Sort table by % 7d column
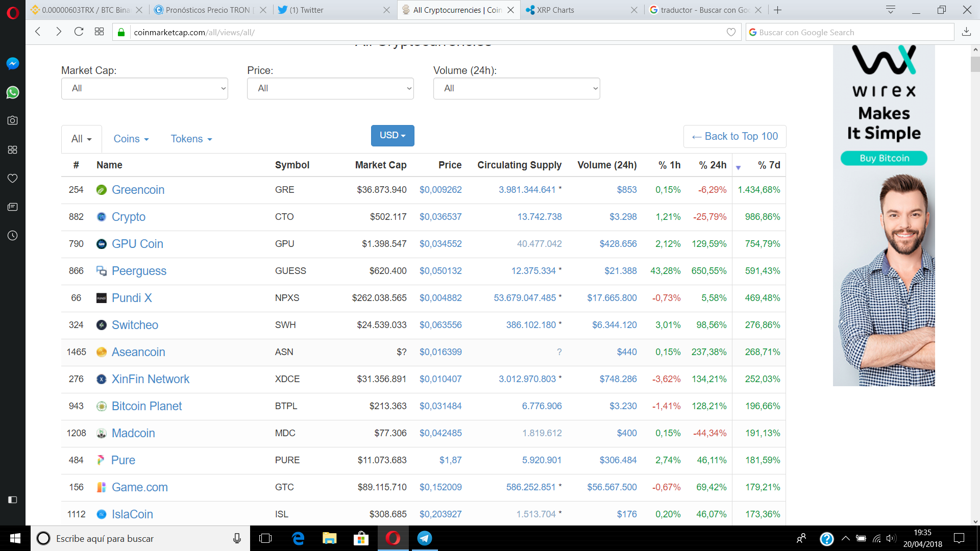The image size is (980, 551). tap(769, 165)
